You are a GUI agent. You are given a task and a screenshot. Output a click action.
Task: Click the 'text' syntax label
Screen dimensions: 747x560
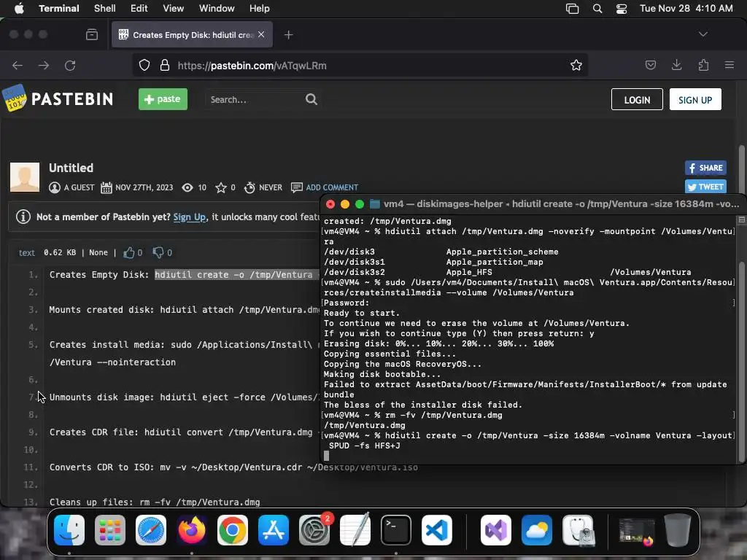click(27, 252)
